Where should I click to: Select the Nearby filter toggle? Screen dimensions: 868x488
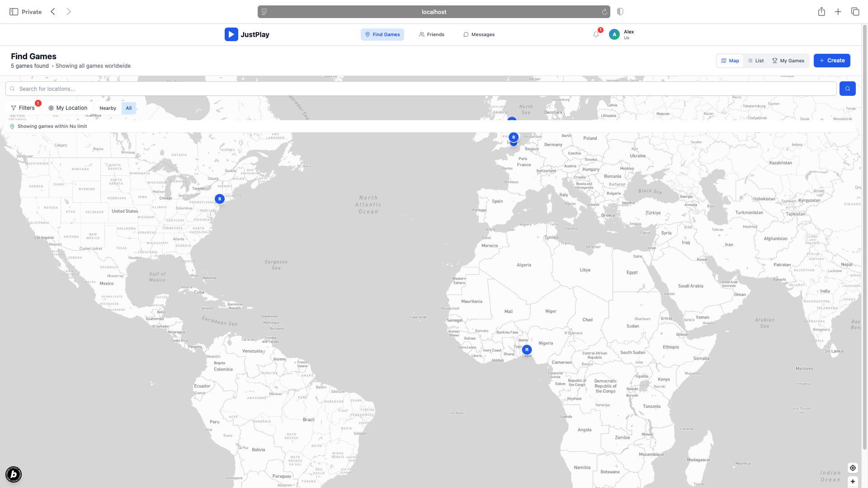(x=108, y=108)
